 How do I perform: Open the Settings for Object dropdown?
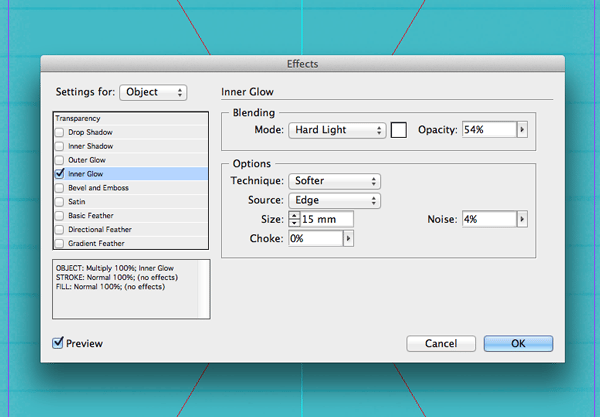(x=153, y=92)
